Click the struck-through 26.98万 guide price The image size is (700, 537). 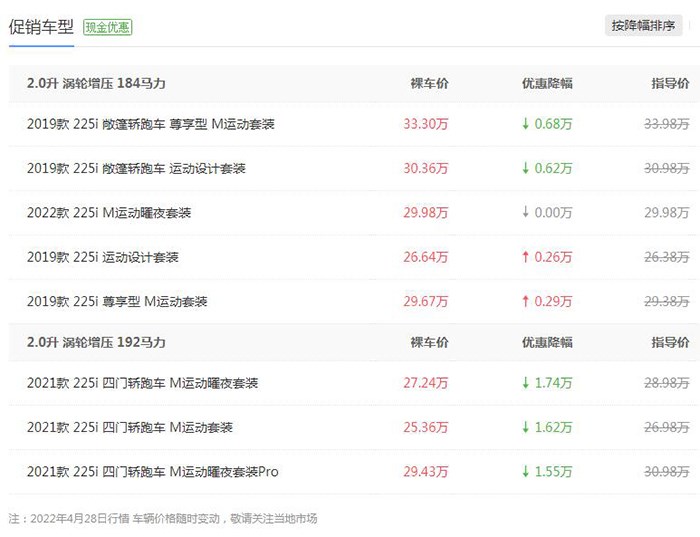(x=667, y=427)
